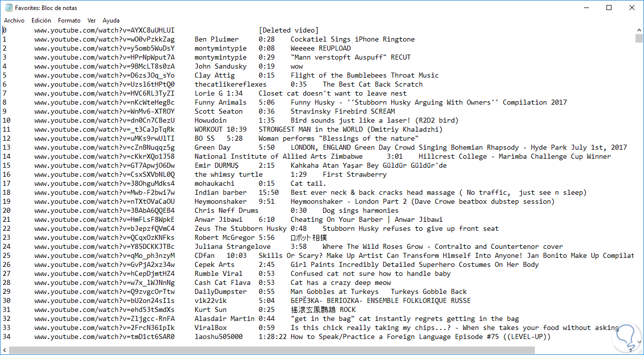Click on "Funny Animals" author name
Screen dimensions: 644x355
[x=221, y=102]
